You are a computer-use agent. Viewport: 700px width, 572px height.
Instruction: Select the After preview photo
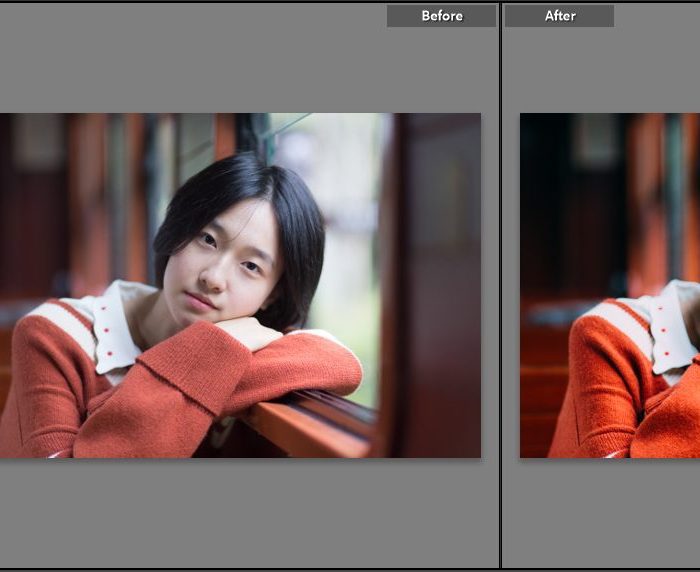pos(610,285)
